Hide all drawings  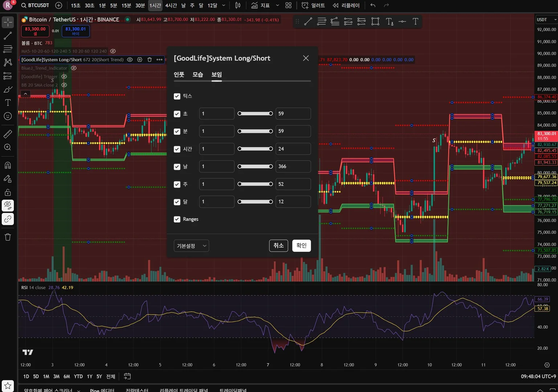tap(8, 206)
